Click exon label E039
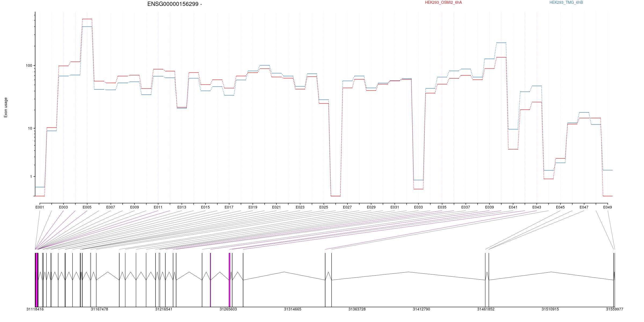Screen dimensions: 644x322 point(489,207)
